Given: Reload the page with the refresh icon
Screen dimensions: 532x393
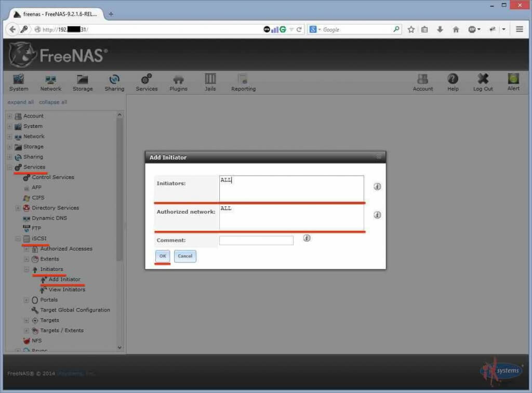Looking at the screenshot, I should click(299, 30).
